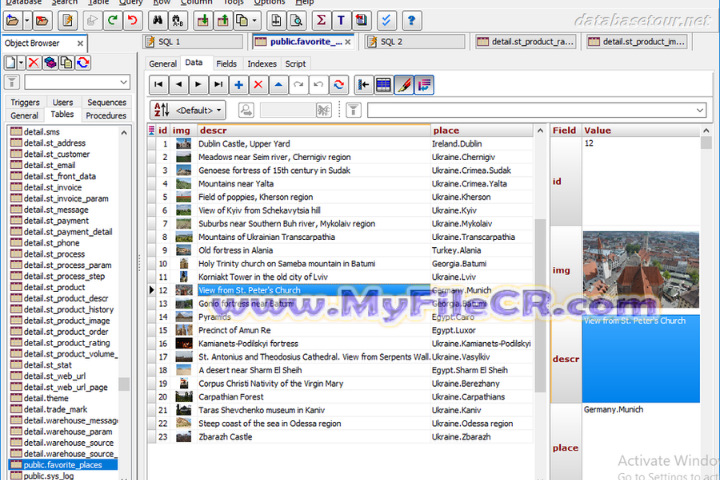
Task: Click the Copy table icon in main toolbar
Action: coord(242,21)
